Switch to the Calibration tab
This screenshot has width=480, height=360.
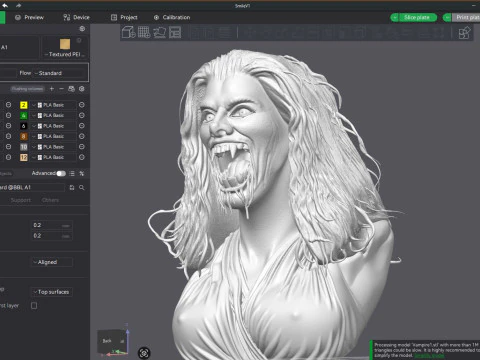pyautogui.click(x=172, y=17)
